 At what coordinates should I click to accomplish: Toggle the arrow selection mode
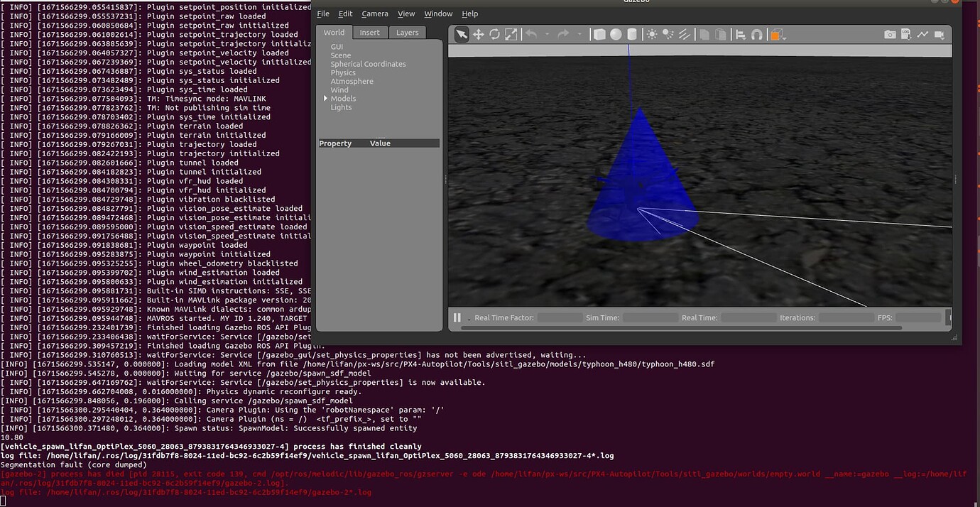point(462,33)
